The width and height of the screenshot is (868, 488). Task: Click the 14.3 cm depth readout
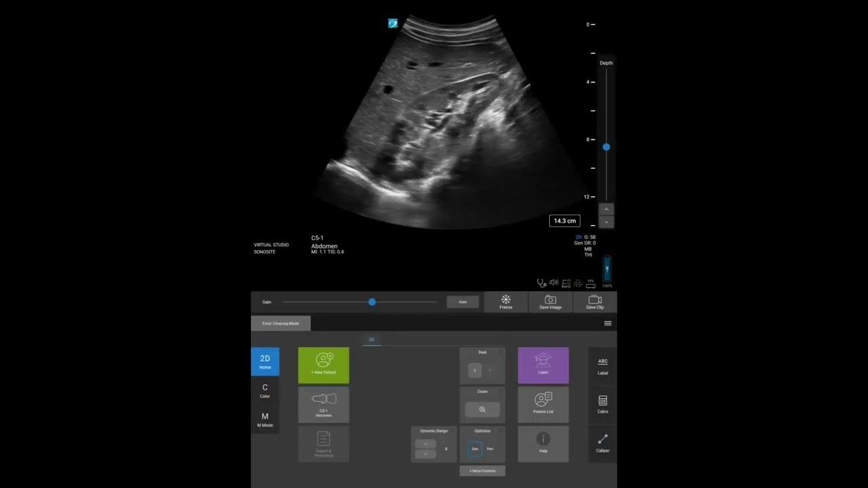point(565,221)
